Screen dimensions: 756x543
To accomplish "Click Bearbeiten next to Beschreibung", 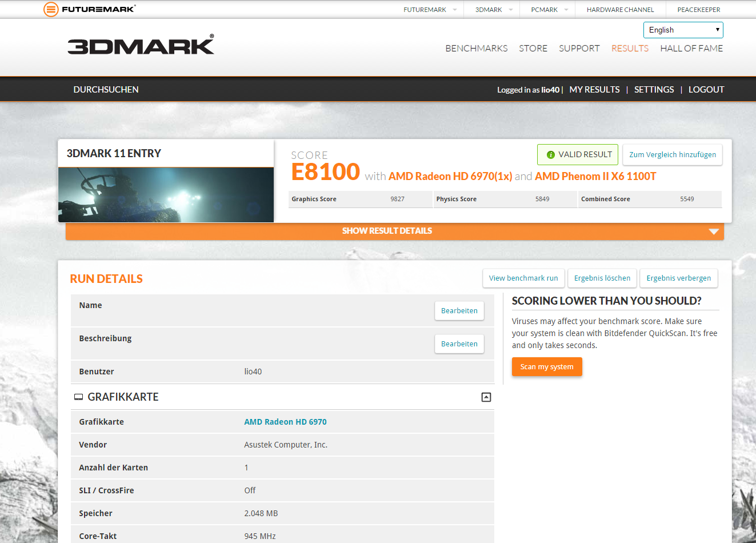I will 459,344.
